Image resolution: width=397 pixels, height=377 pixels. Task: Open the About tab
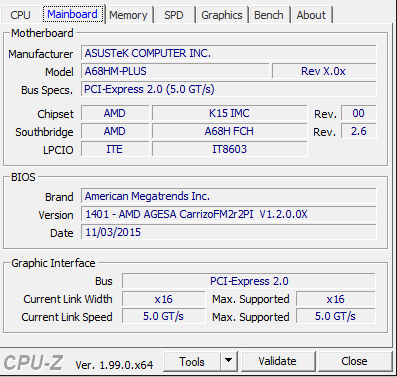tap(311, 15)
